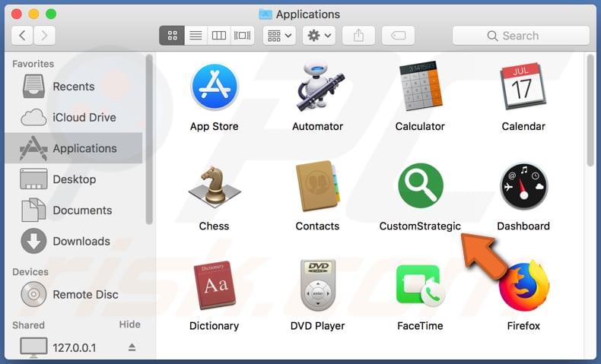Click in the Search field

pos(521,36)
